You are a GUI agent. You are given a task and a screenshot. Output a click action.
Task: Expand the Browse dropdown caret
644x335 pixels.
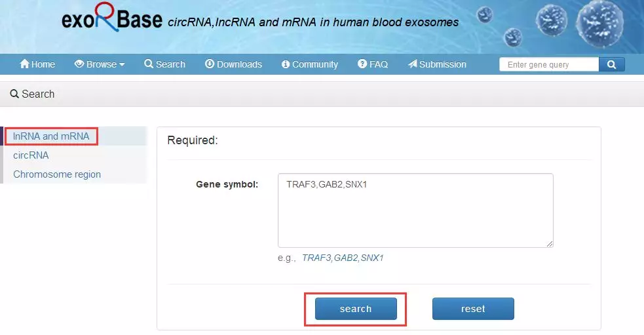[122, 65]
